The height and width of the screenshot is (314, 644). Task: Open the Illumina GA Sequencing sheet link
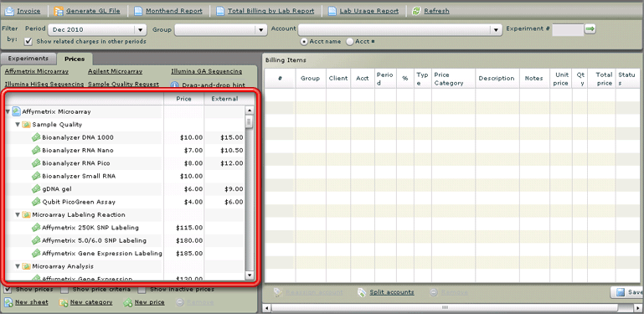tap(207, 71)
